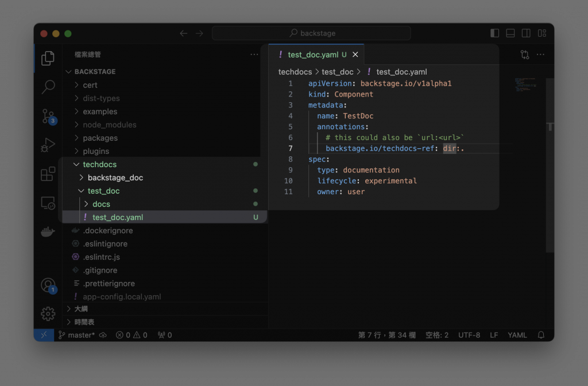Click line and column position indicator
588x386 pixels.
[x=386, y=335]
